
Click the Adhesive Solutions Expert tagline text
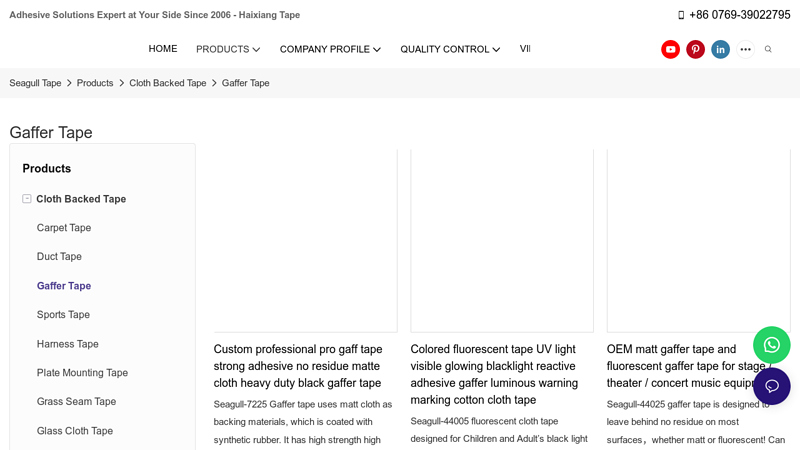[x=155, y=15]
